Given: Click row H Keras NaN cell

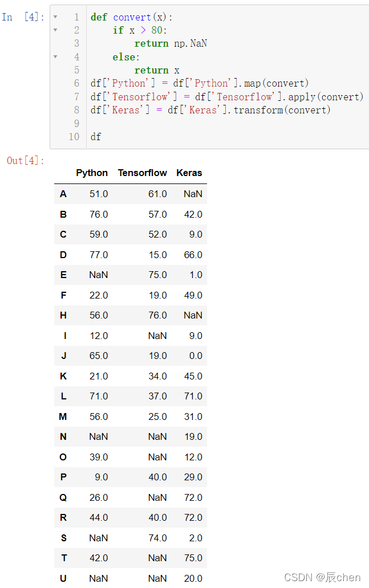Looking at the screenshot, I should 193,316.
